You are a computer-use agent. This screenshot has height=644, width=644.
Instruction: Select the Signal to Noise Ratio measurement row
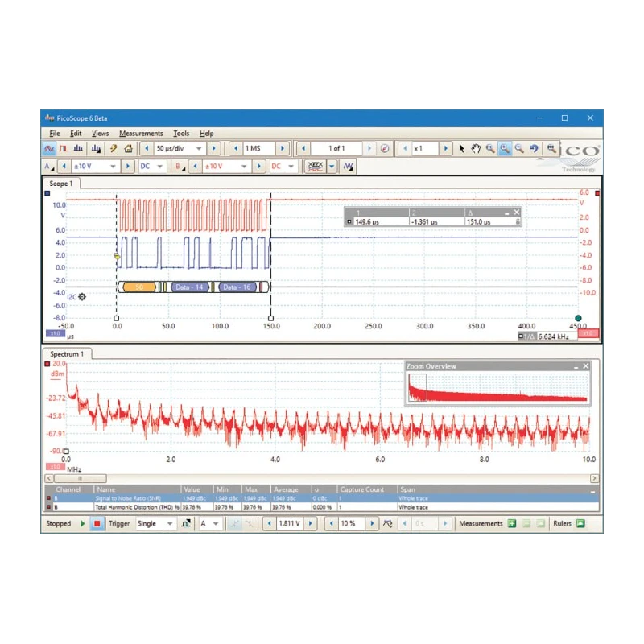[321, 498]
